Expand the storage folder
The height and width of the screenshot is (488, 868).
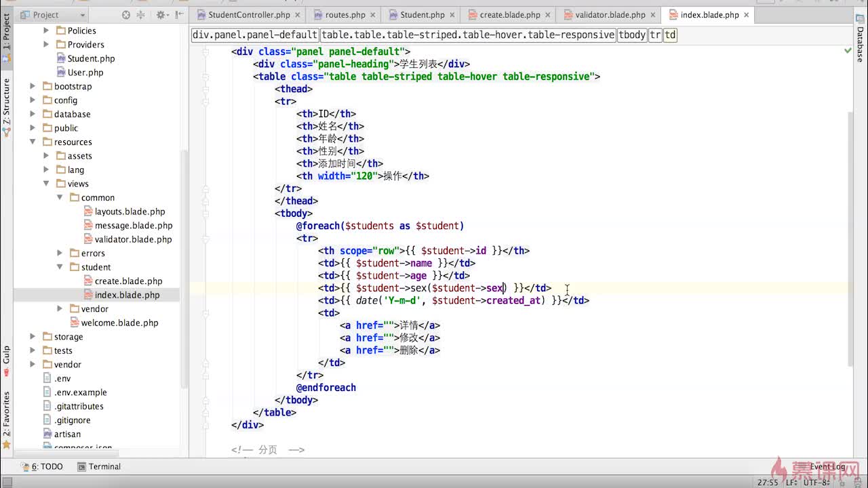pyautogui.click(x=33, y=336)
